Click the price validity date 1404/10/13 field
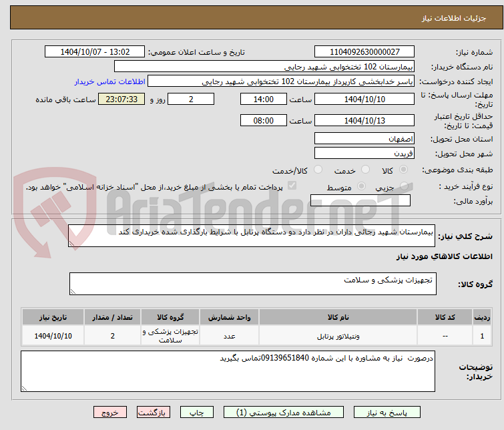 click(x=364, y=120)
